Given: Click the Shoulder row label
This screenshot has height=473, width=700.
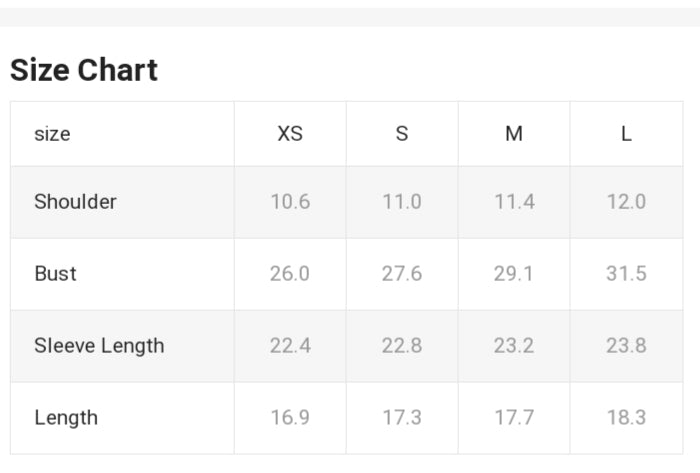Looking at the screenshot, I should click(x=75, y=202).
